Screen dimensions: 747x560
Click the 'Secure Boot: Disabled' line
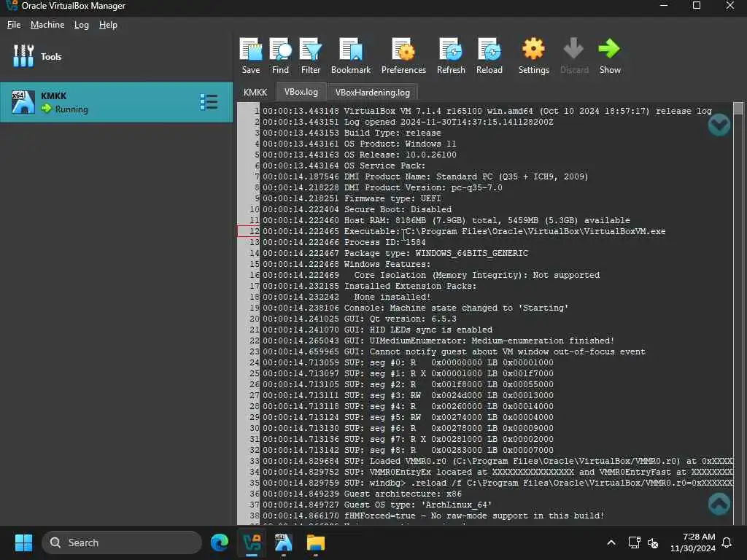tap(357, 209)
